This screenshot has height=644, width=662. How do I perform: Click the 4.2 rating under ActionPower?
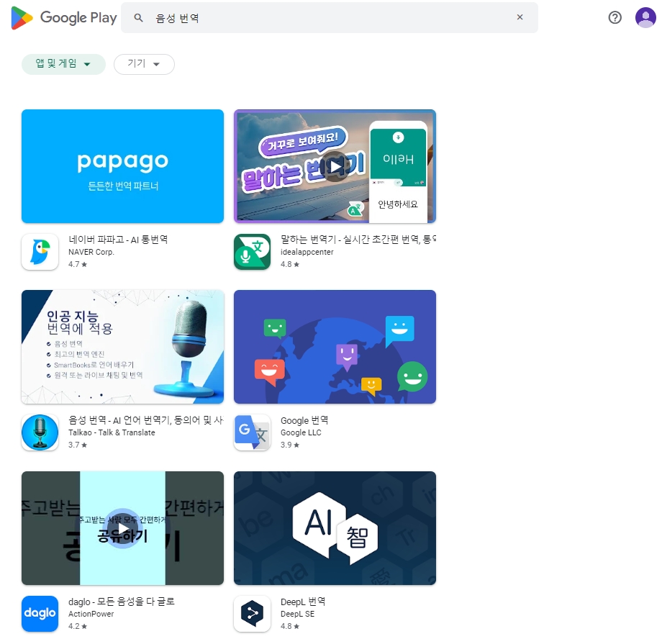tap(78, 626)
